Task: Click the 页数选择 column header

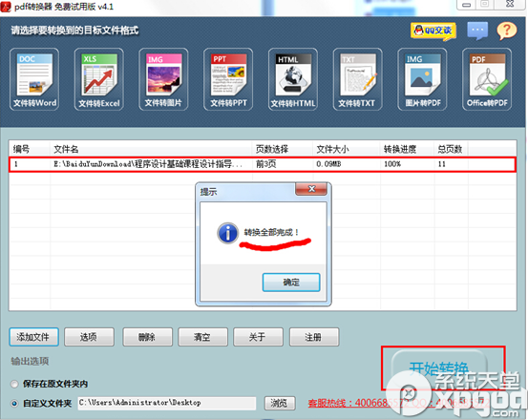Action: point(283,149)
